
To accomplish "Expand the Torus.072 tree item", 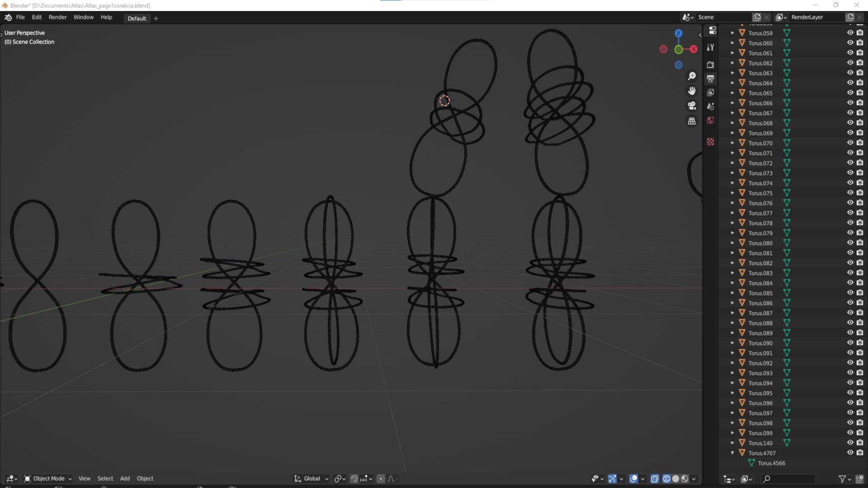I will [x=732, y=163].
